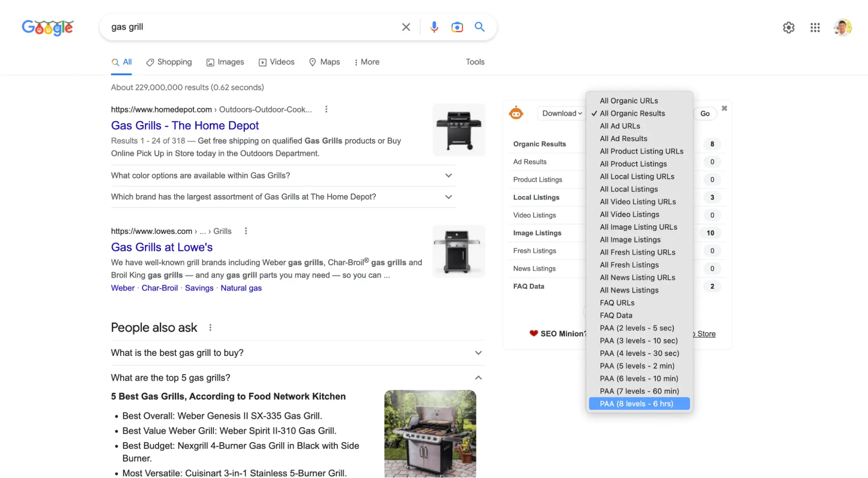Open Gas Grills at Lowe's link

pos(162,247)
